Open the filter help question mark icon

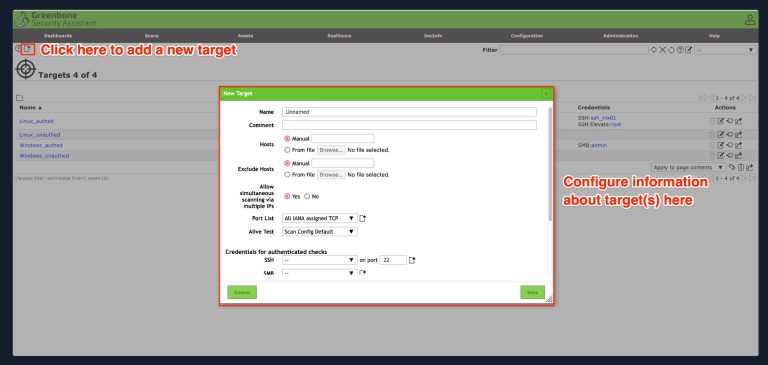point(680,50)
